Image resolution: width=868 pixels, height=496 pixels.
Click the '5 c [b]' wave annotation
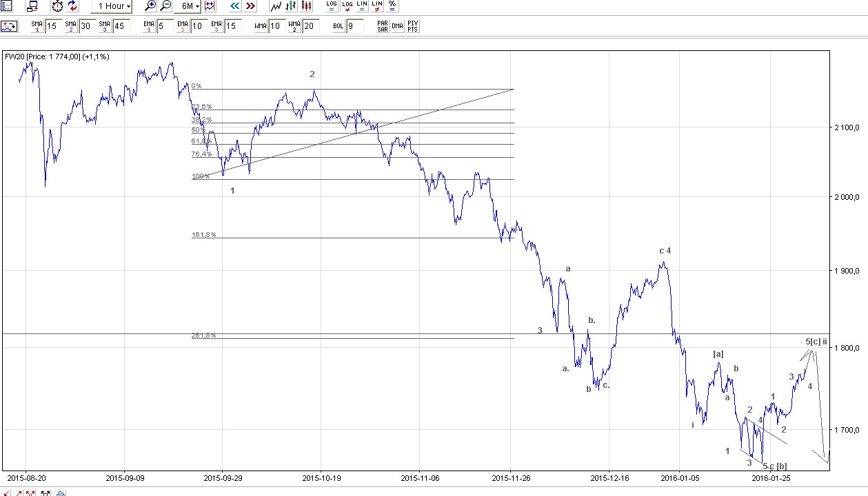pos(775,466)
